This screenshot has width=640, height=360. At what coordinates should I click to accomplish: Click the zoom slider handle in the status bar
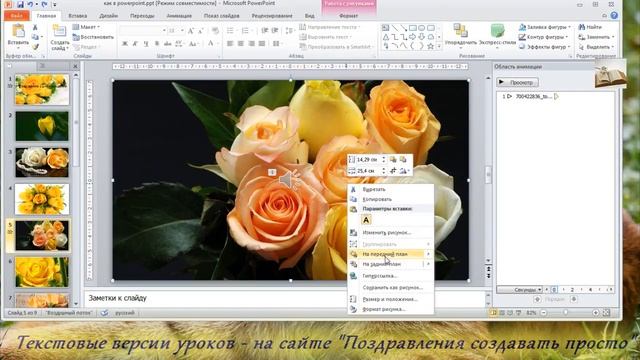click(x=565, y=313)
